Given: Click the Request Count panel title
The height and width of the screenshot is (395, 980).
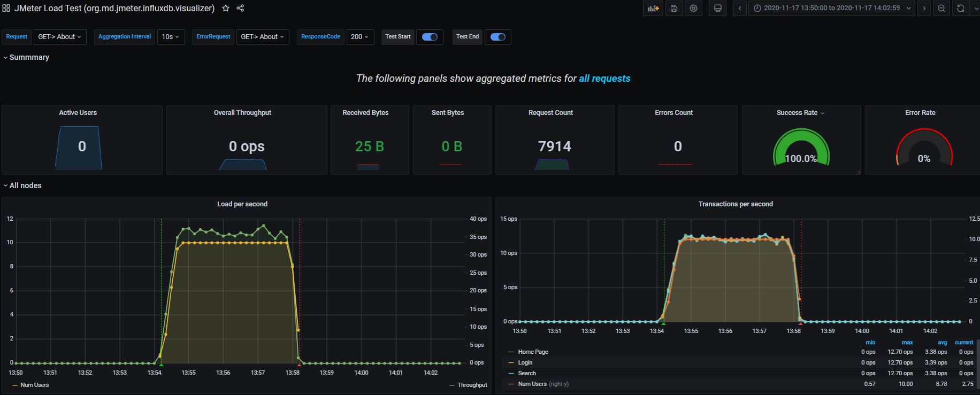Looking at the screenshot, I should coord(550,113).
